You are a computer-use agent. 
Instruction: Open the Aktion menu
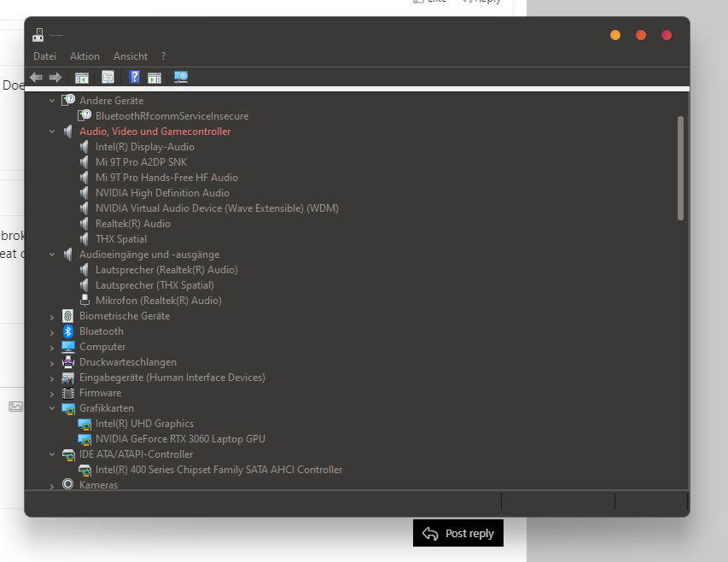84,56
